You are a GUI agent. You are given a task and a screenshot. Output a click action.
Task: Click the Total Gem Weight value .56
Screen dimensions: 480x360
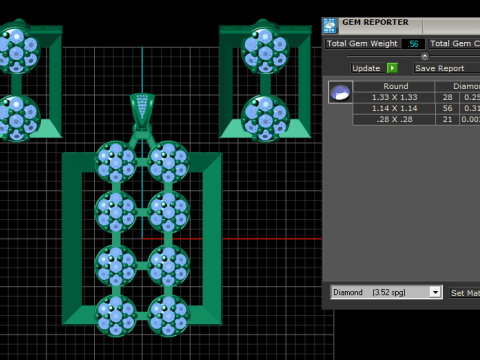tap(413, 44)
